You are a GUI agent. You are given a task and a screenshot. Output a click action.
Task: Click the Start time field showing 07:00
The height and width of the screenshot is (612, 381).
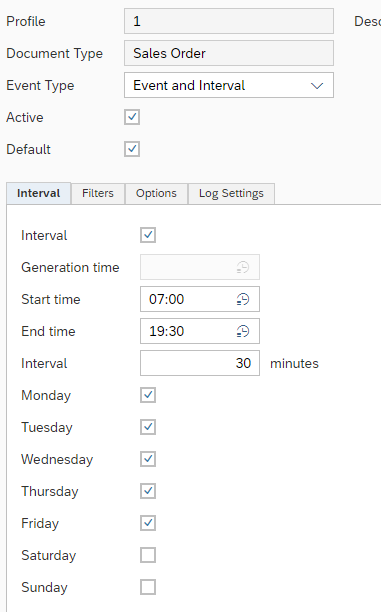click(x=200, y=299)
